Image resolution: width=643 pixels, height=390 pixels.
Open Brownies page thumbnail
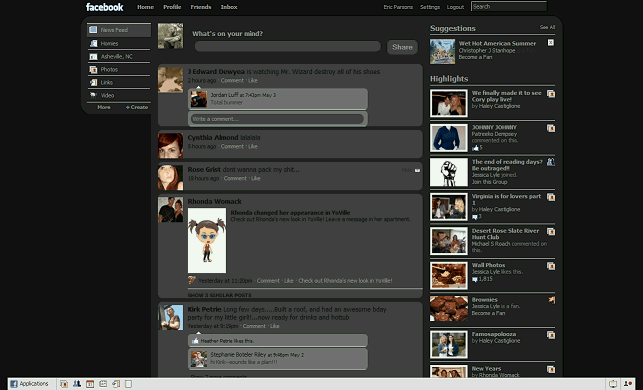[449, 308]
